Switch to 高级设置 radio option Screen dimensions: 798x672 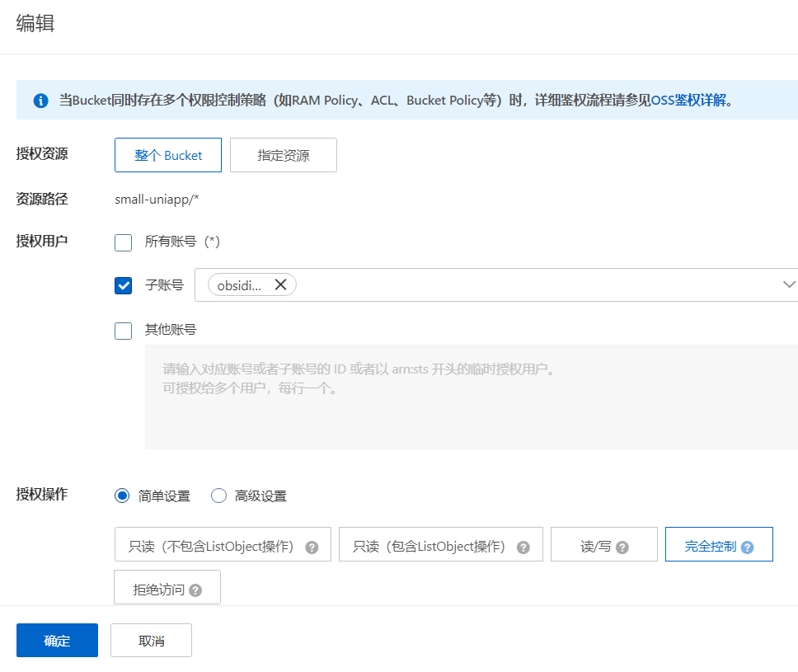(218, 496)
